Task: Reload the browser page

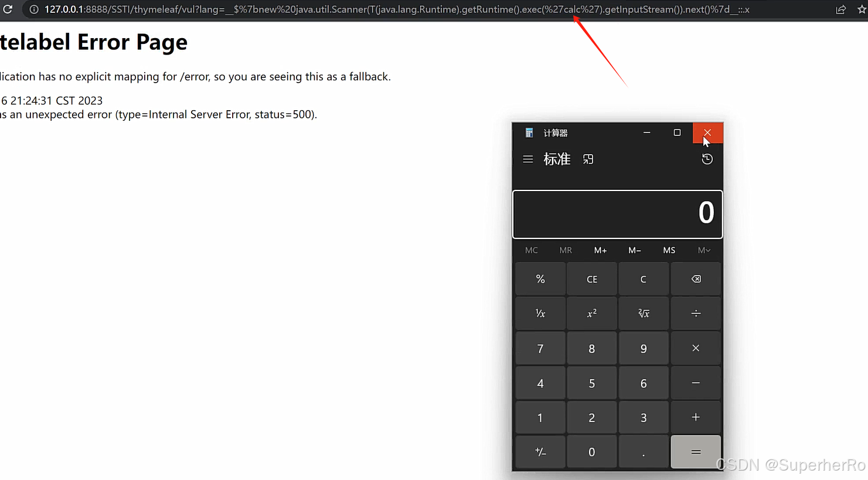Action: [8, 9]
